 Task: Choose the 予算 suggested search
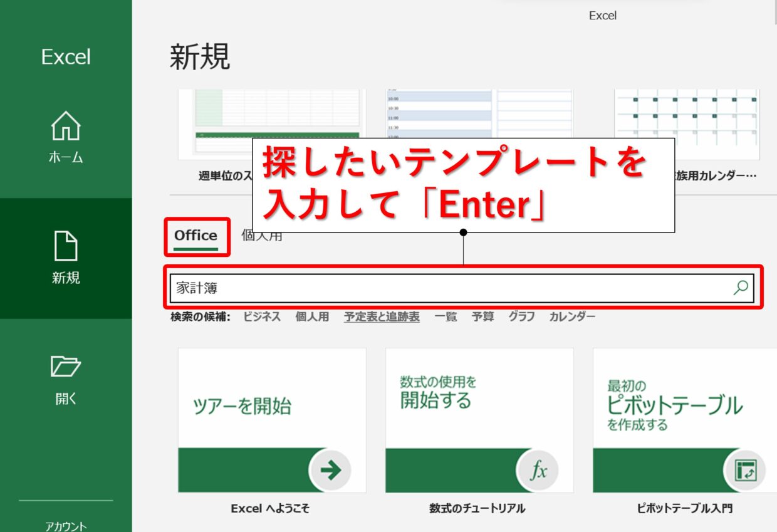482,317
